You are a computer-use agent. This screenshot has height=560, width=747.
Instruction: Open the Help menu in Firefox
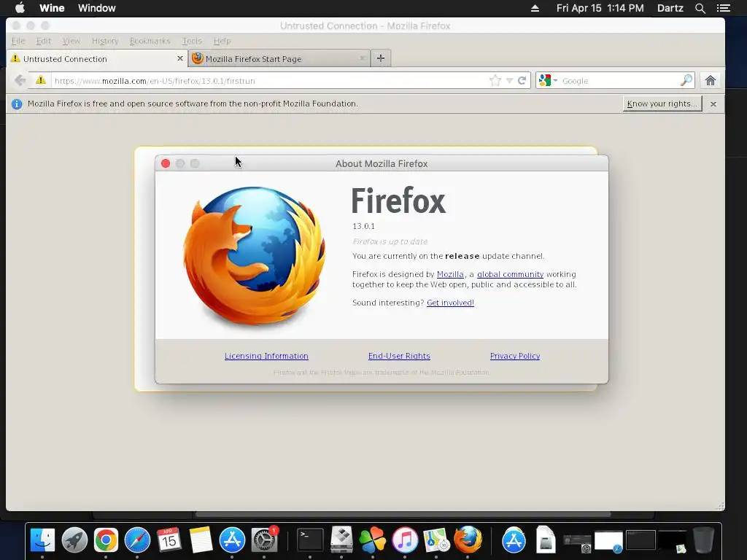pos(222,41)
